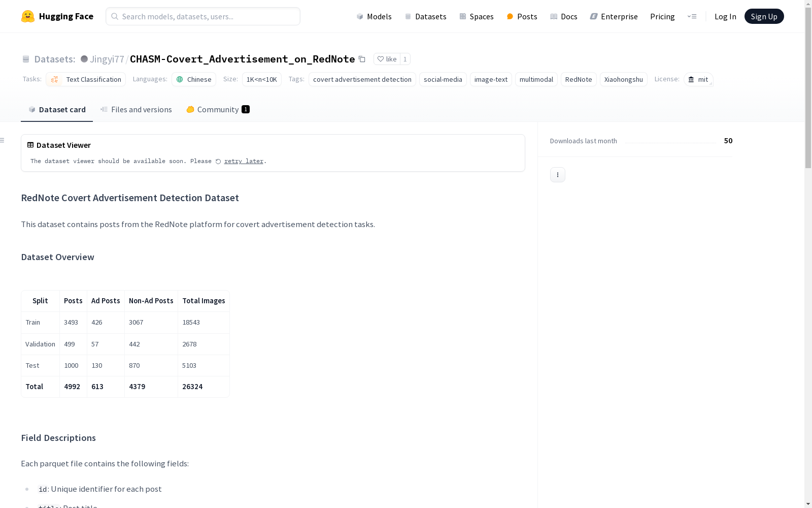The image size is (812, 508).
Task: Click the retry refresh icon
Action: pos(218,162)
